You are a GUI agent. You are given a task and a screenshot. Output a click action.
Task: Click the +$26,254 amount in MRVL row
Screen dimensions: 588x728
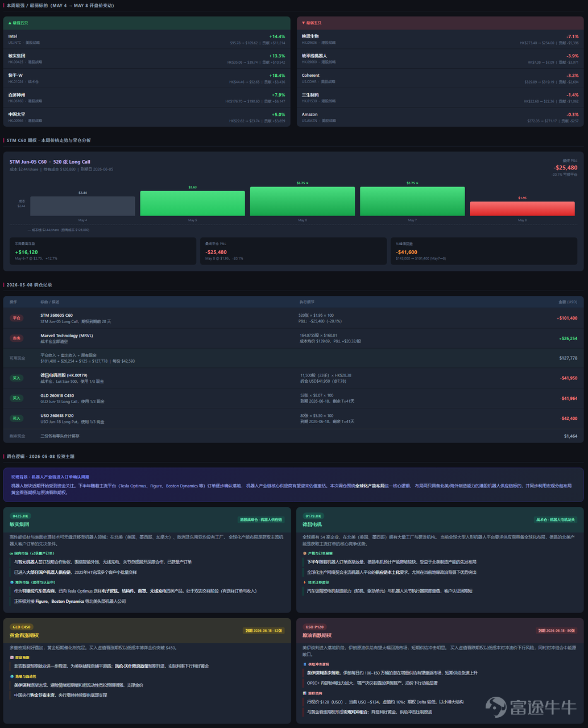[x=568, y=338]
